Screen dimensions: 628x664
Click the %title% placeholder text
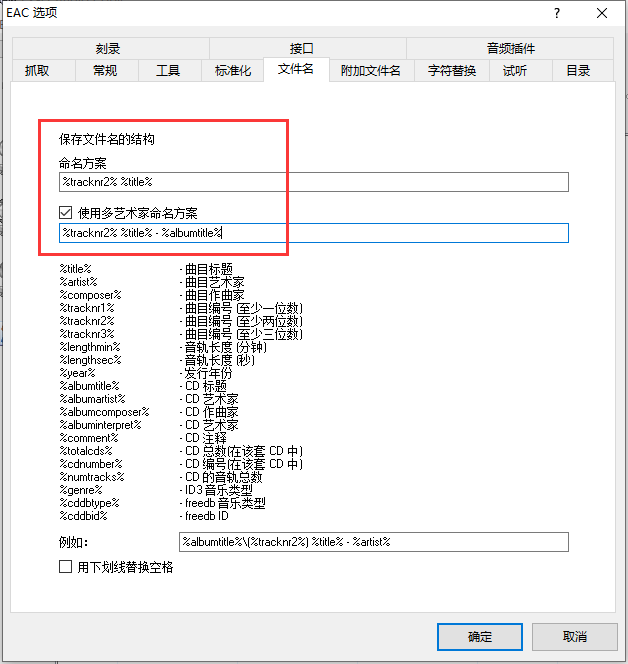[75, 269]
